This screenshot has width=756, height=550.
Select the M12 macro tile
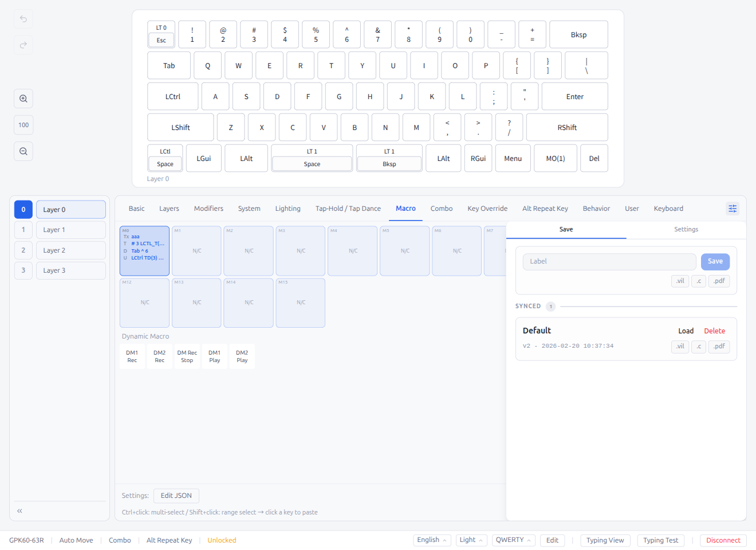coord(144,302)
